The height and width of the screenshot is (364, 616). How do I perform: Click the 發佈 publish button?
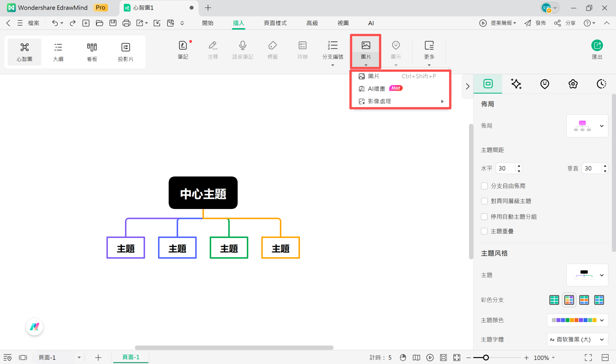coord(535,23)
